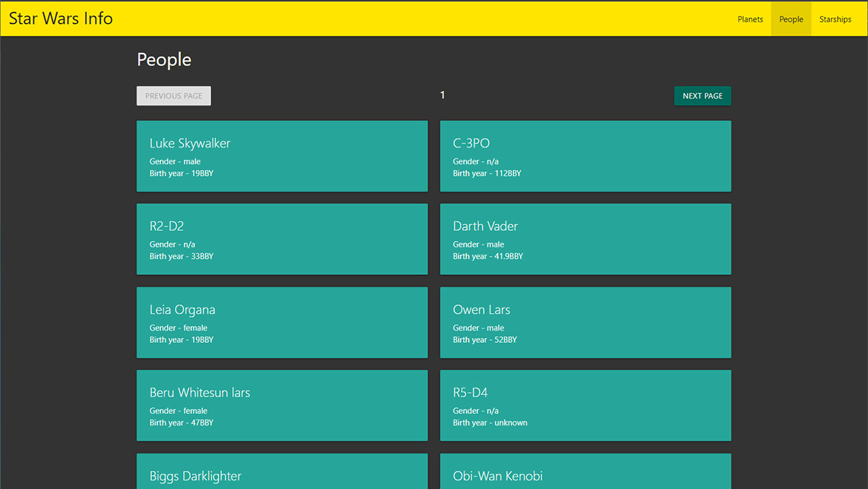
Task: Select the Leia Organa card
Action: (282, 323)
